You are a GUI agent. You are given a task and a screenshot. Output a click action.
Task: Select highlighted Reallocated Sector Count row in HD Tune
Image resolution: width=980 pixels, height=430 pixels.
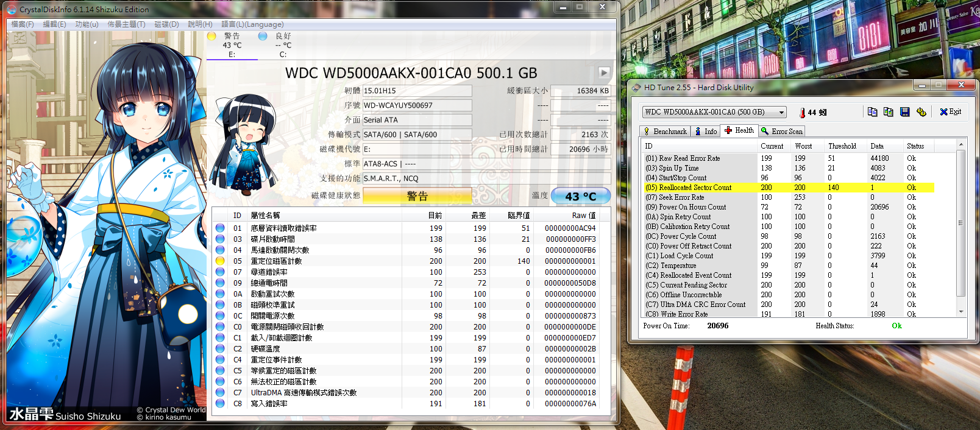tap(789, 188)
